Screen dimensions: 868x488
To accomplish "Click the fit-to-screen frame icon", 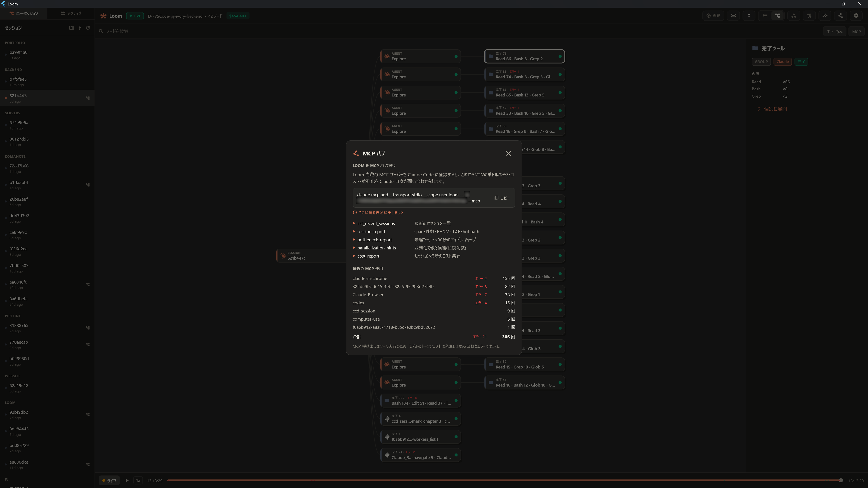I will [x=734, y=16].
